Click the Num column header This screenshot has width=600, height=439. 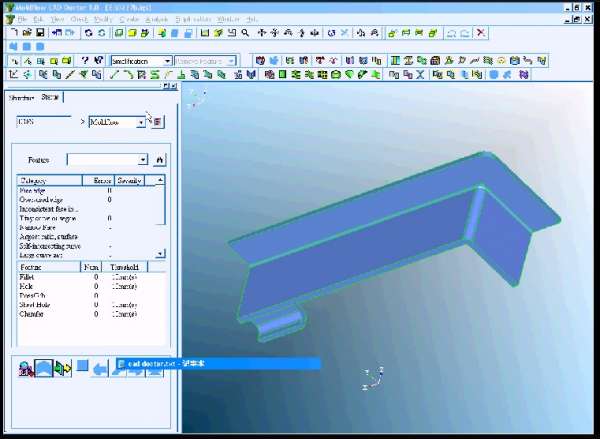point(91,267)
